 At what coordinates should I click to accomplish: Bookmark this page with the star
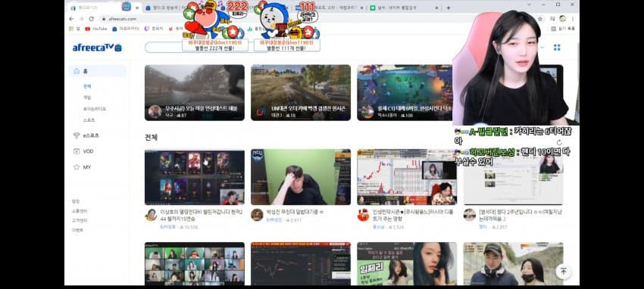click(539, 19)
